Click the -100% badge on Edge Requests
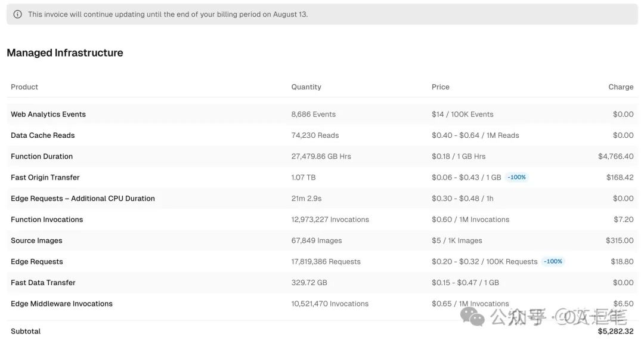This screenshot has width=644, height=343. coord(553,261)
